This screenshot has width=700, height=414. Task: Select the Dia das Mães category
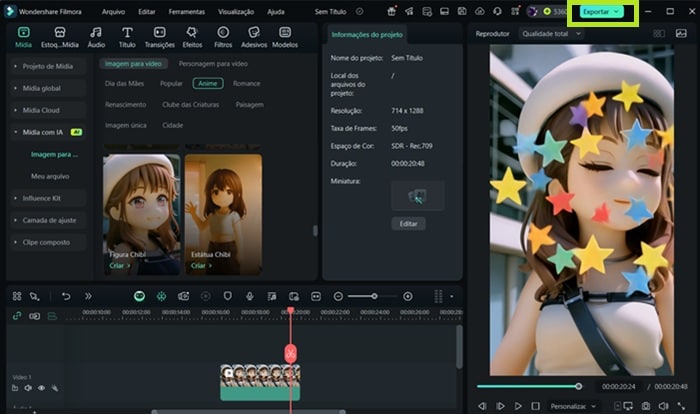coord(124,83)
